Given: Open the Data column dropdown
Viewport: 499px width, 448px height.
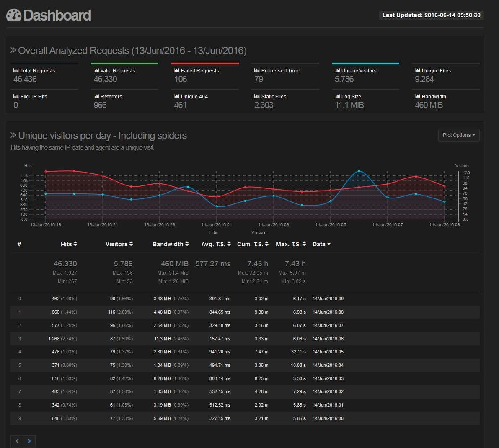Looking at the screenshot, I should click(x=321, y=244).
